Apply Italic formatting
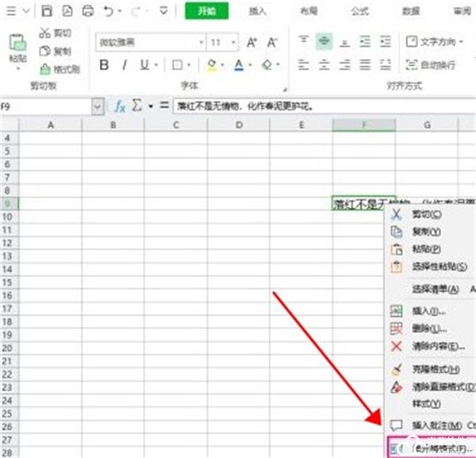Image resolution: width=476 pixels, height=458 pixels. pos(125,65)
